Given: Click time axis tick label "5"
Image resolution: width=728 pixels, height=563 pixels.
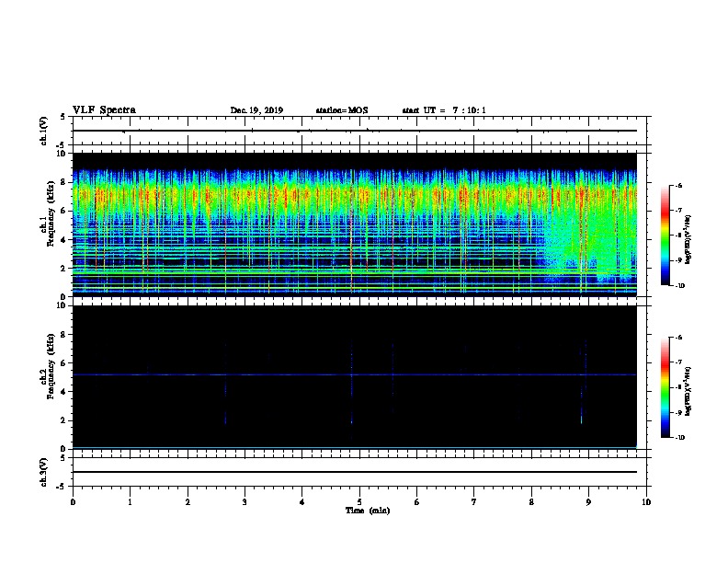Looking at the screenshot, I should (359, 502).
